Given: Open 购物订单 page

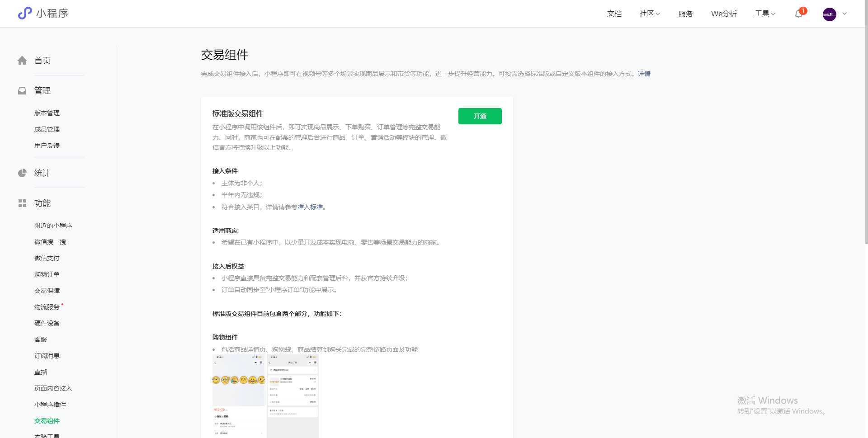Looking at the screenshot, I should (x=47, y=274).
